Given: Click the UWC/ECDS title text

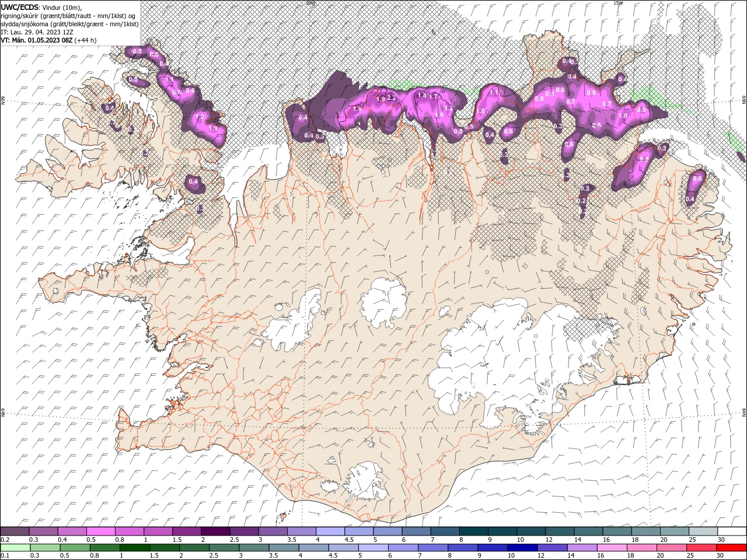Looking at the screenshot, I should [20, 6].
